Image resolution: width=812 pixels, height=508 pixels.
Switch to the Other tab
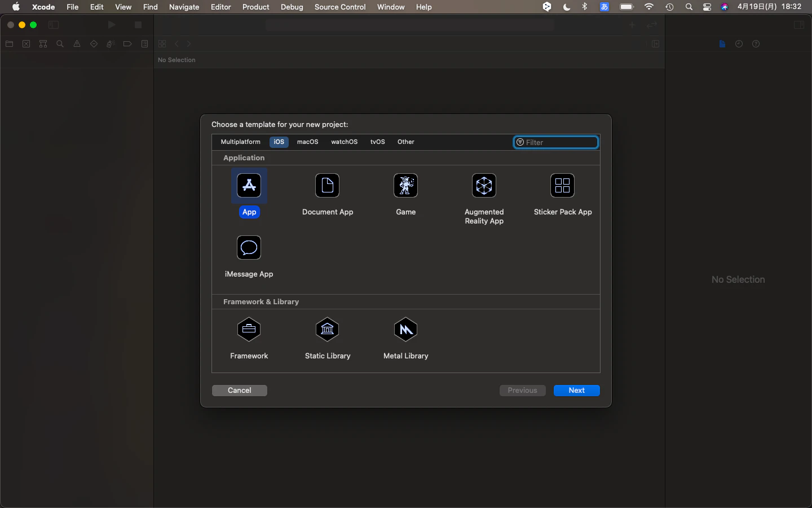(x=406, y=142)
